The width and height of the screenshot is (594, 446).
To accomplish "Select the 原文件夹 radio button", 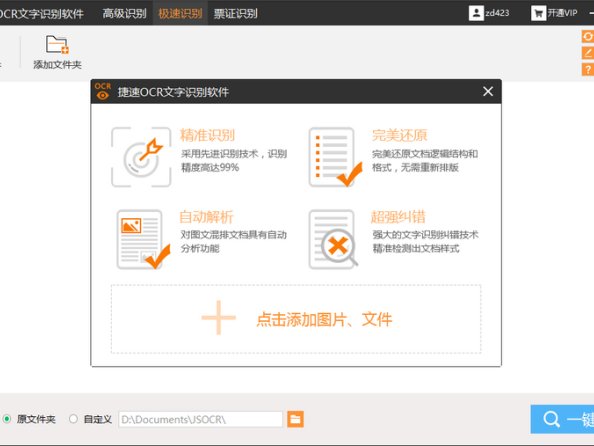I will point(7,419).
